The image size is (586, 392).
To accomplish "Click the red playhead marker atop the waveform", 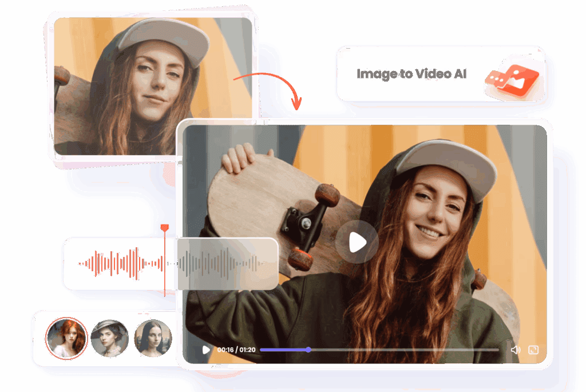I will pos(165,228).
